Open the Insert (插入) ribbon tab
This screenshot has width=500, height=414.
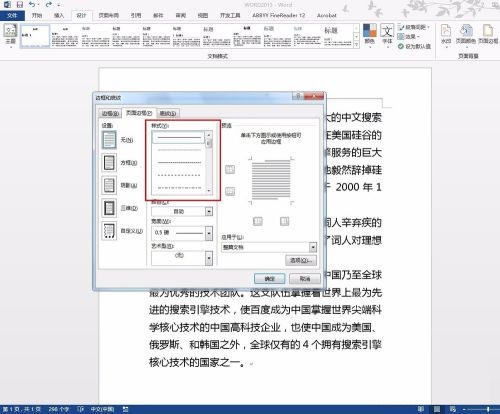click(x=59, y=15)
